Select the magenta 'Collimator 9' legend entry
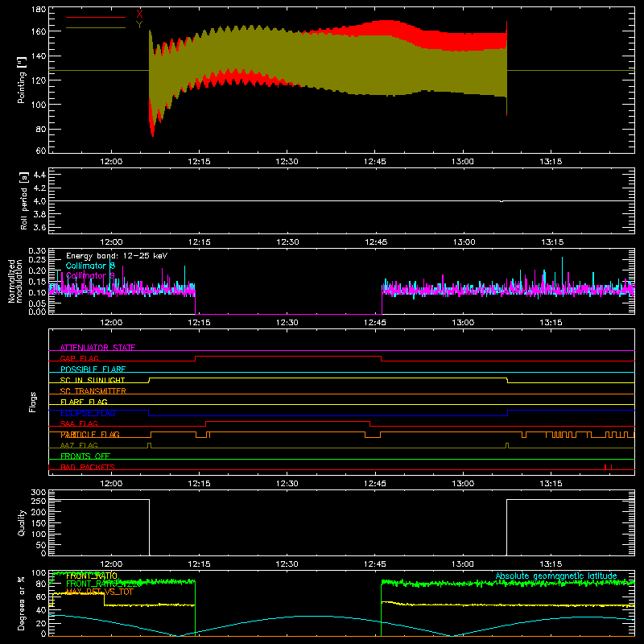Image resolution: width=644 pixels, height=644 pixels. coord(90,275)
